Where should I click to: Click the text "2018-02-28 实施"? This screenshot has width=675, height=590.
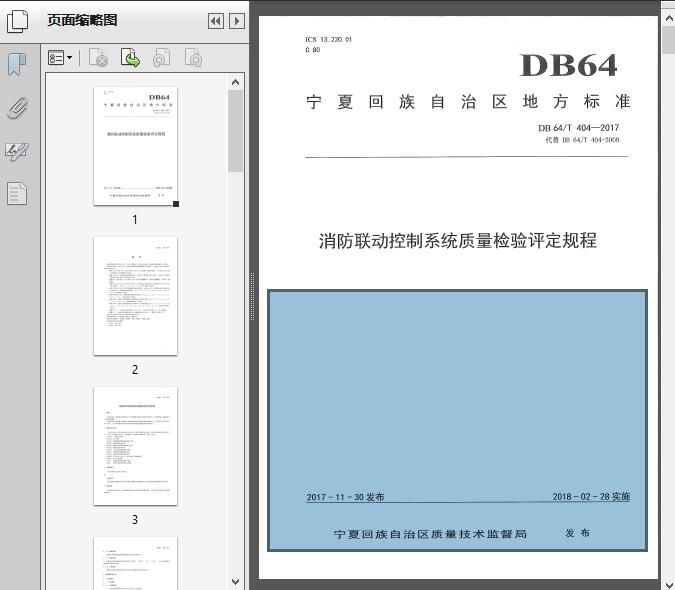click(591, 497)
